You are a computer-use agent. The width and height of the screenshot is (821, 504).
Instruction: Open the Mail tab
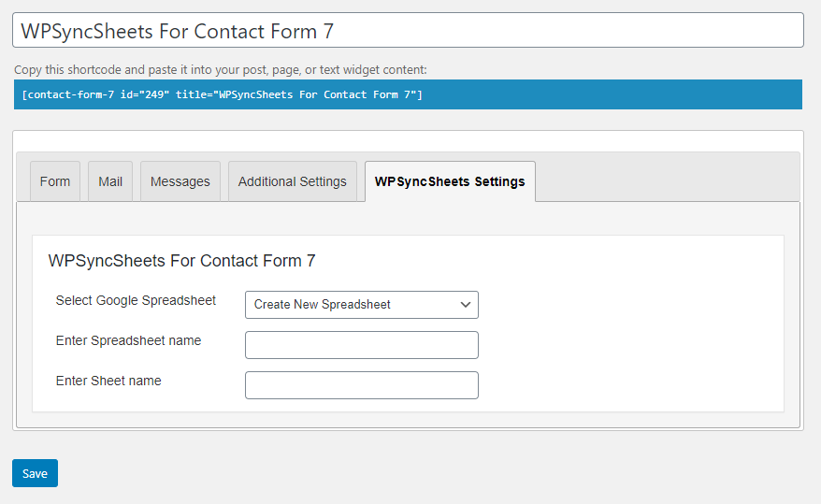tap(110, 181)
